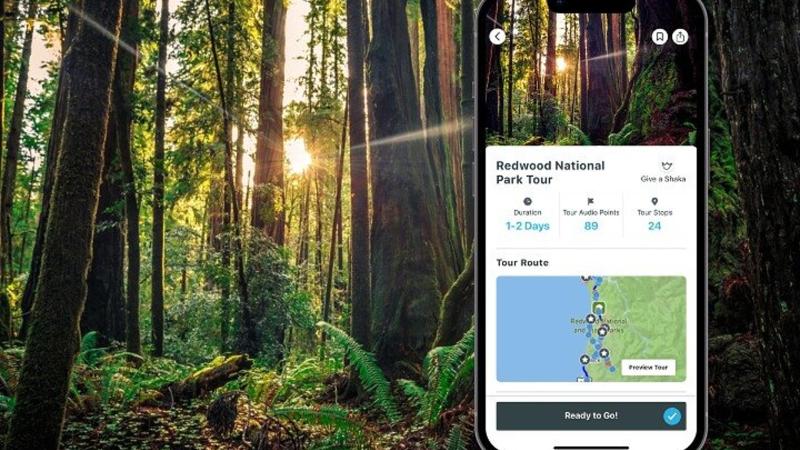800x450 pixels.
Task: Toggle the blue checkmark on Ready to Go
Action: click(672, 416)
